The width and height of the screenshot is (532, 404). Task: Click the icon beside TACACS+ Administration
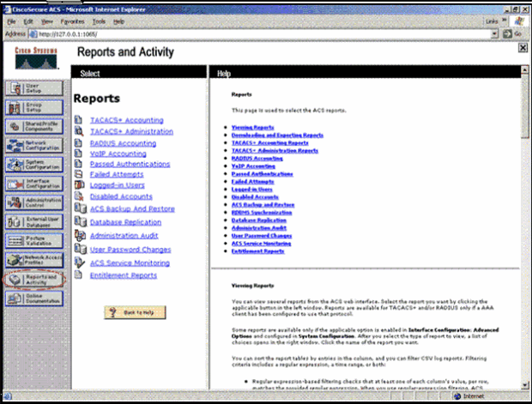(x=79, y=131)
